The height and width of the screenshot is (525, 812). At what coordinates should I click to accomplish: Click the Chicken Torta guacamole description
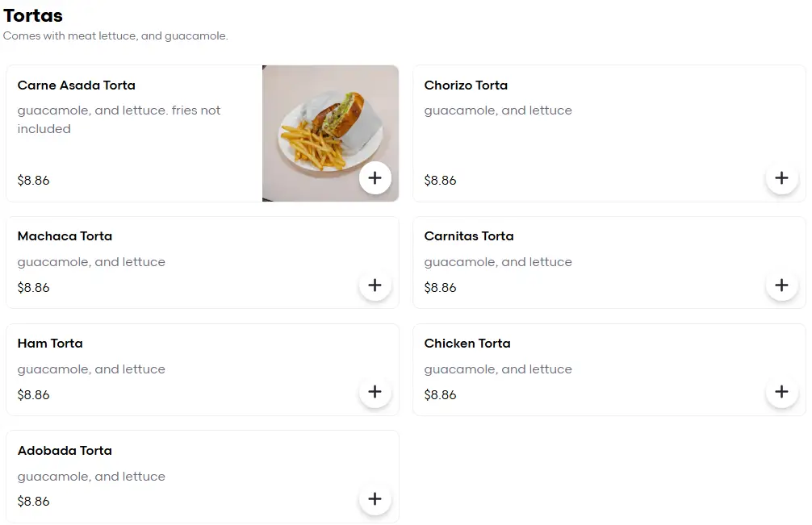[x=498, y=369]
